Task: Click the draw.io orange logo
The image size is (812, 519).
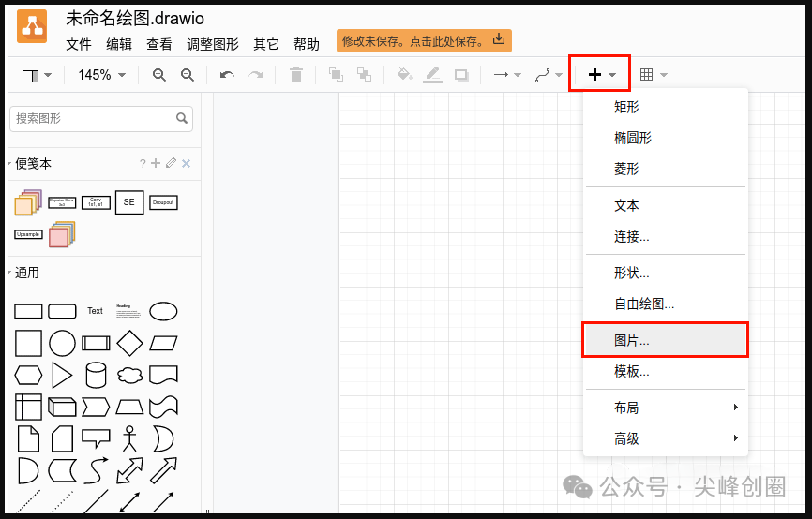Action: point(32,26)
